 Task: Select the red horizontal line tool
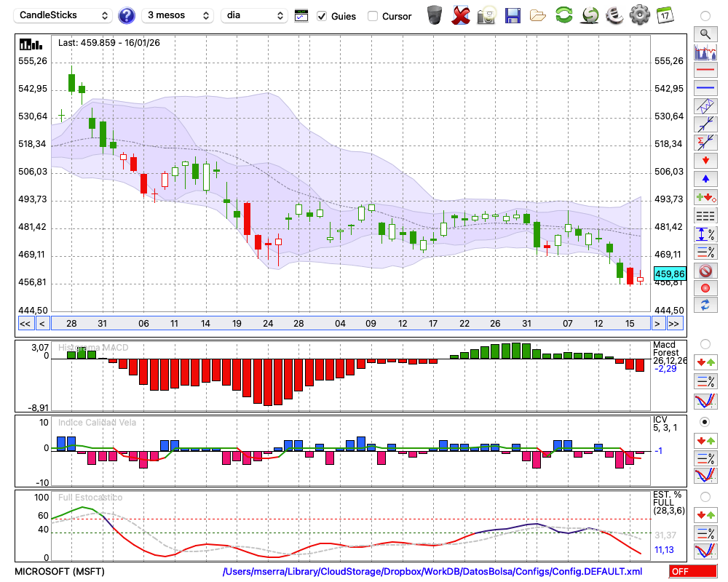(x=705, y=71)
